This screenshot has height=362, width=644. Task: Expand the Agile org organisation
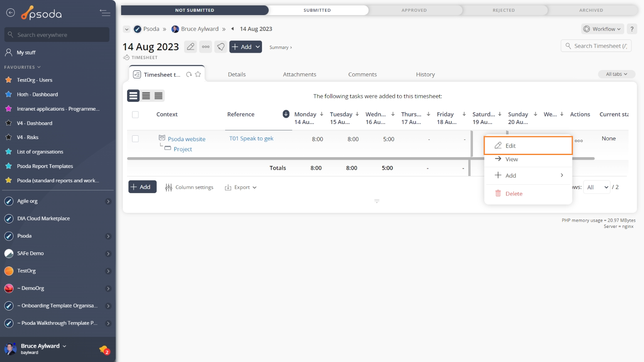pos(108,202)
